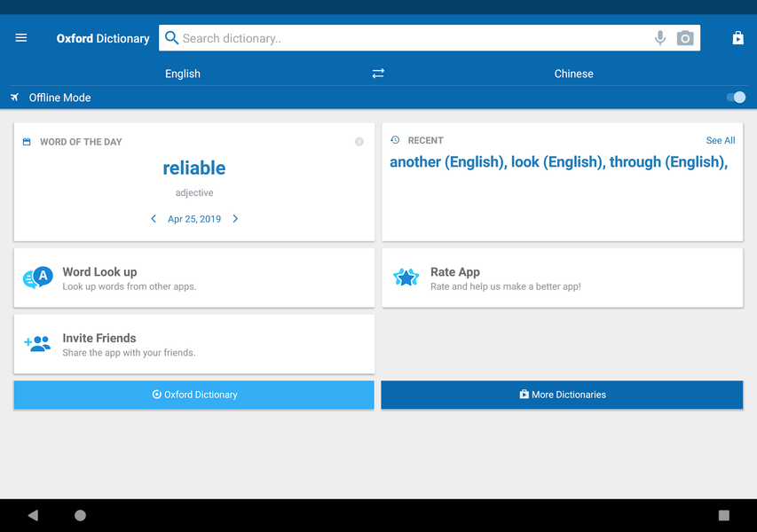Go to previous Word of the Day
This screenshot has height=532, width=757.
154,219
